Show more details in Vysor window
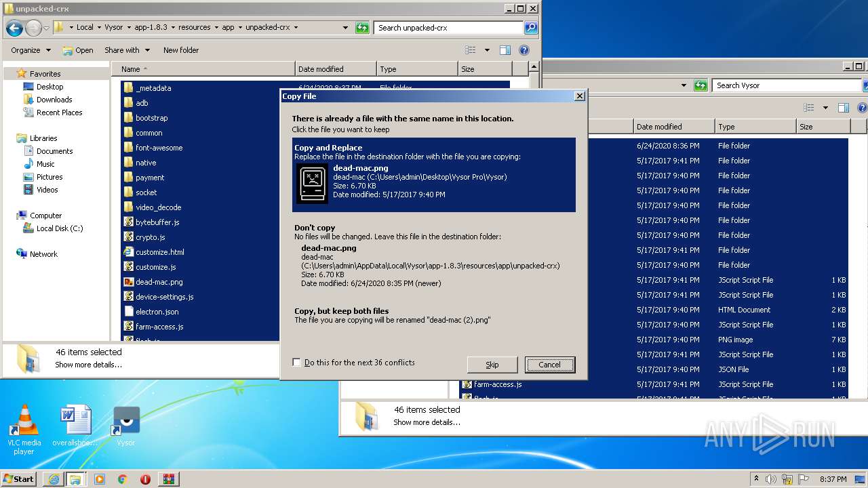This screenshot has width=868, height=488. click(427, 422)
